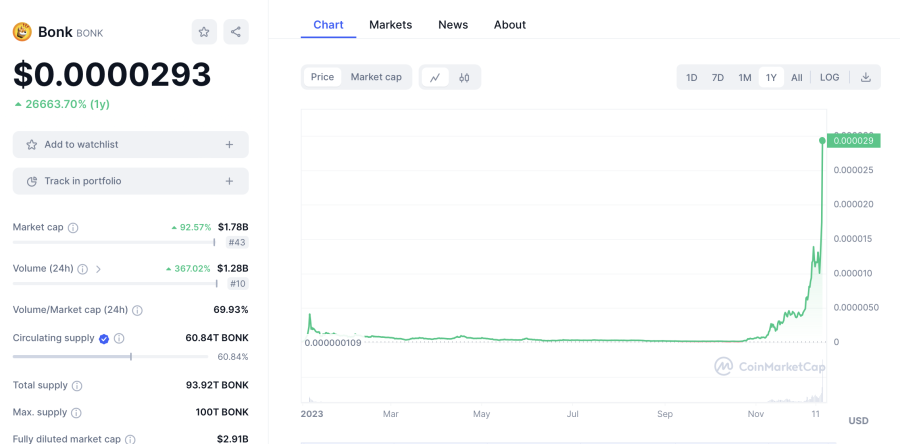Image resolution: width=900 pixels, height=444 pixels.
Task: Click the 60.84T BONK circulating value
Action: pos(217,338)
